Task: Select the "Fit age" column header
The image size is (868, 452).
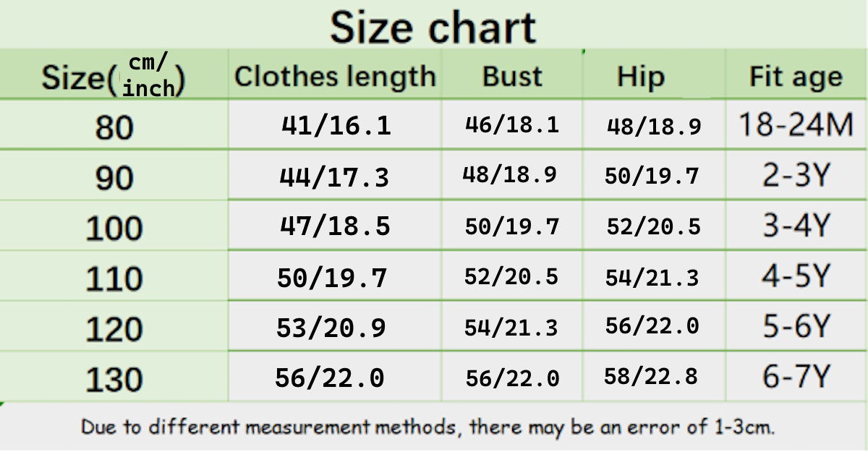Action: [796, 76]
